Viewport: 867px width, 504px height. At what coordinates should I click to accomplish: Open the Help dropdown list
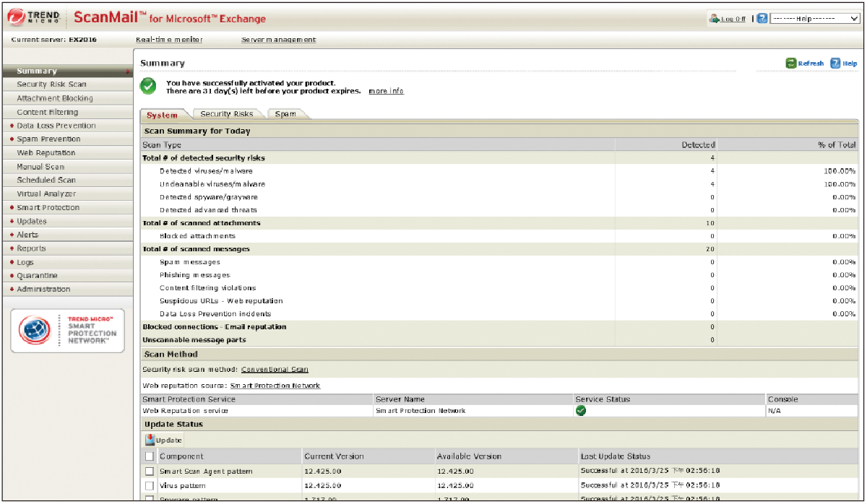coord(815,19)
